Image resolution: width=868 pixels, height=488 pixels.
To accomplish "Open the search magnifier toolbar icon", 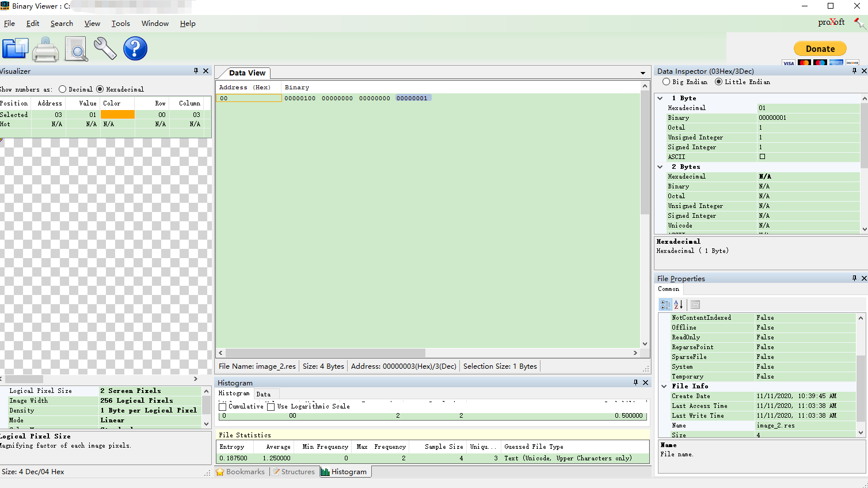I will tap(76, 49).
